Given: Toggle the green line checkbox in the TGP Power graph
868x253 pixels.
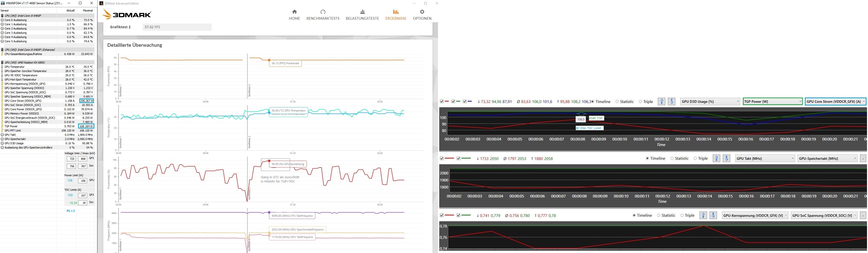Looking at the screenshot, I should (453, 101).
